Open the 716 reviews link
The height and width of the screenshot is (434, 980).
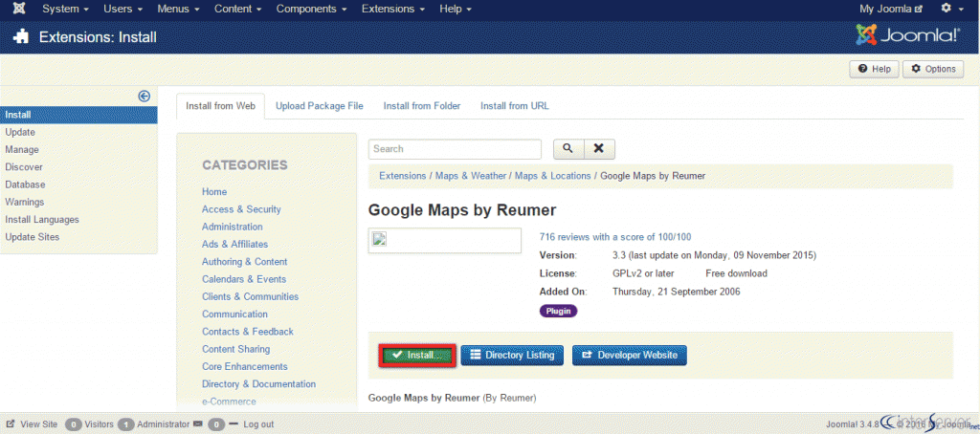pyautogui.click(x=615, y=237)
